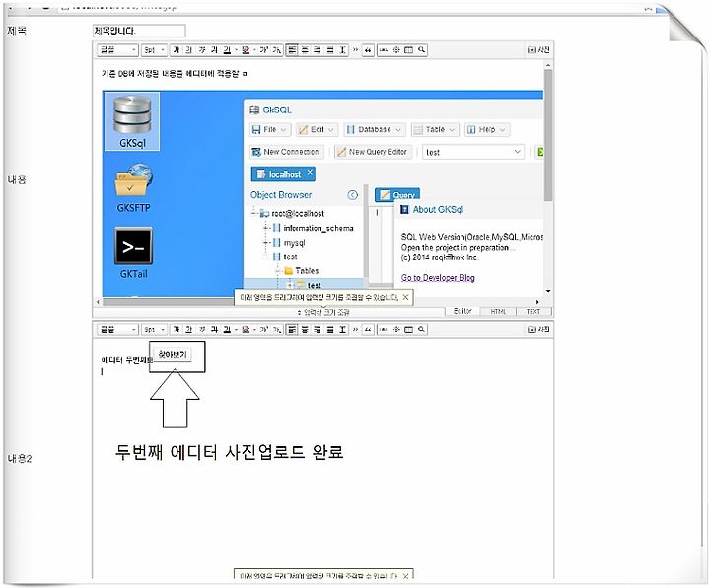Viewport: 710px width, 588px height.
Task: Click the 제목 title input field
Action: point(139,31)
